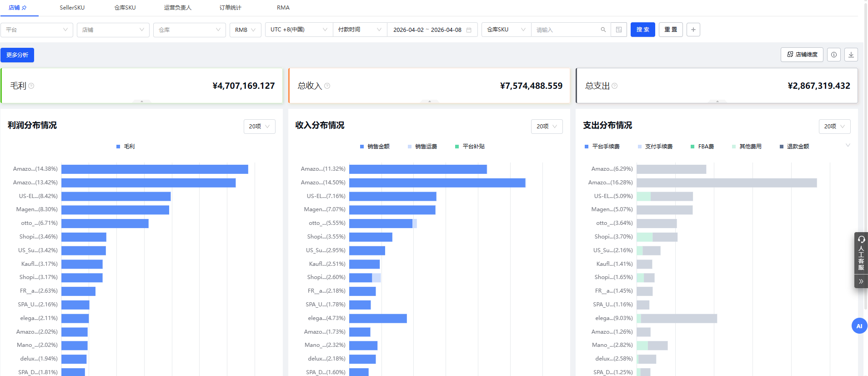Click the help icon next to 毛利
The height and width of the screenshot is (376, 868).
[31, 86]
